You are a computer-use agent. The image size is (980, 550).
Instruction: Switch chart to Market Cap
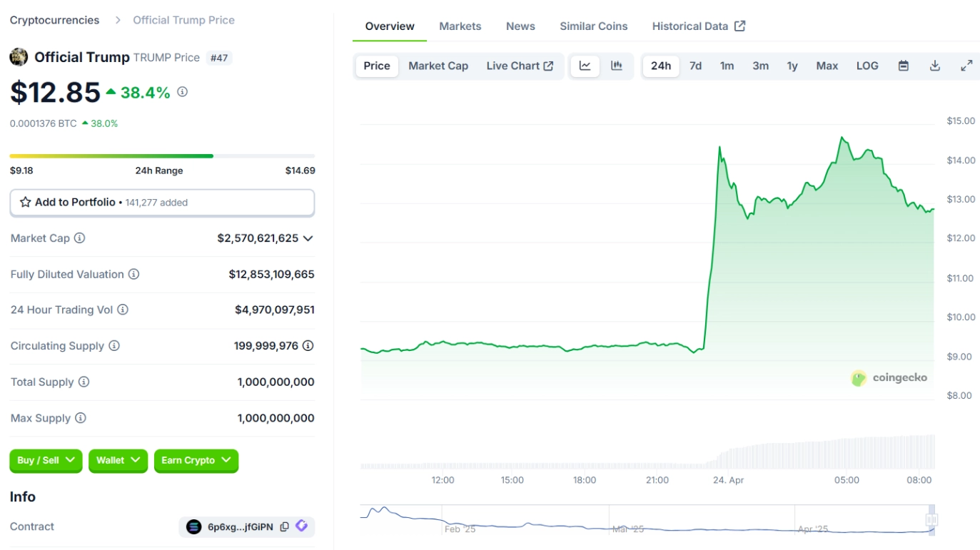pyautogui.click(x=438, y=66)
